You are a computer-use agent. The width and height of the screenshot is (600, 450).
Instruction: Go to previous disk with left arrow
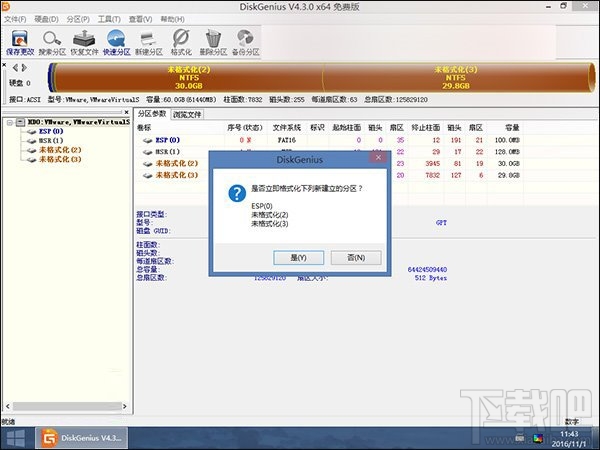pos(15,68)
